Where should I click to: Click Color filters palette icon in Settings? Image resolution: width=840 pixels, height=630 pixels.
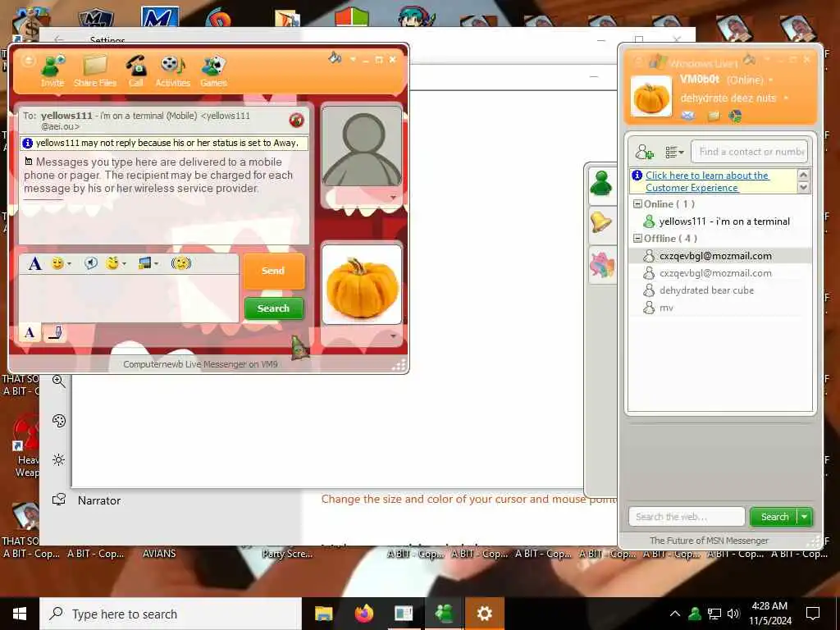(x=59, y=421)
